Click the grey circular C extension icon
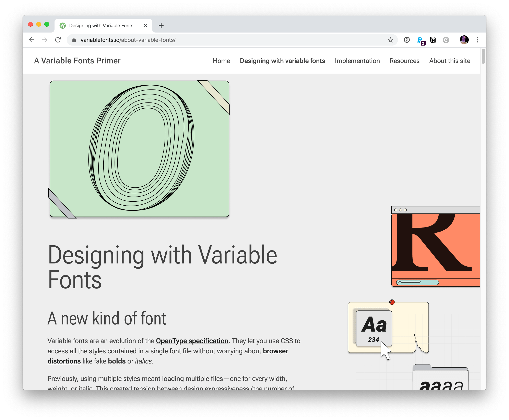The height and width of the screenshot is (420, 509). click(x=446, y=40)
